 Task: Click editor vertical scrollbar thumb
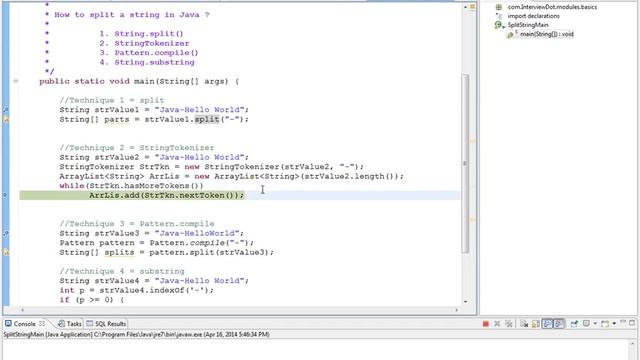click(465, 163)
